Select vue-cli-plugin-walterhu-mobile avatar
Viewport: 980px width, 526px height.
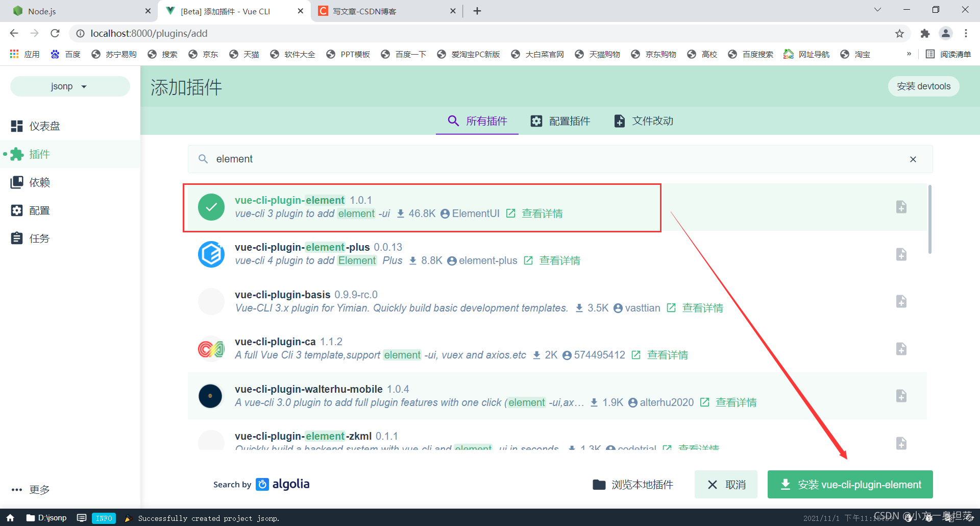[211, 396]
